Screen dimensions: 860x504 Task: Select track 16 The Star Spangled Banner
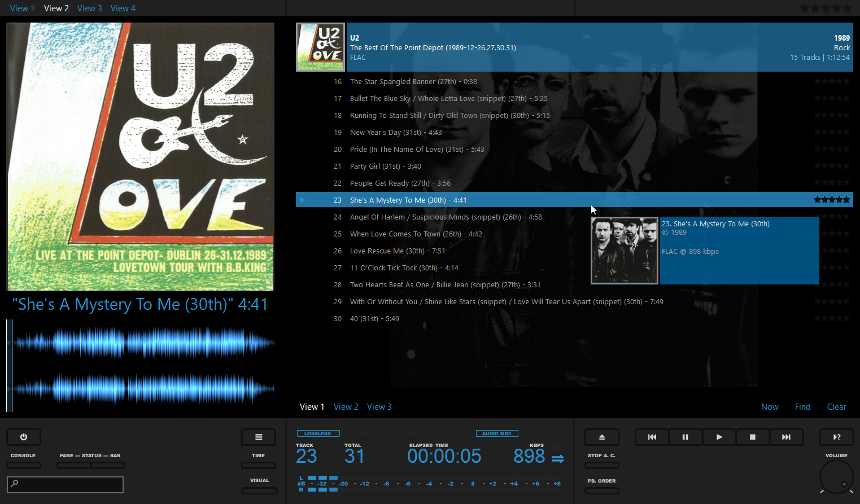coord(574,81)
